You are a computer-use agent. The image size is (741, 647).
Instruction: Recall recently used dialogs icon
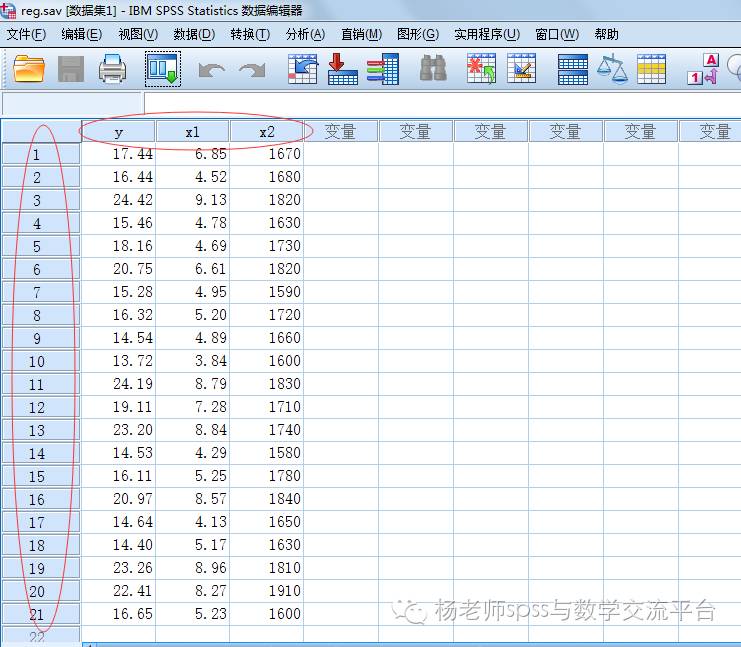tap(163, 69)
